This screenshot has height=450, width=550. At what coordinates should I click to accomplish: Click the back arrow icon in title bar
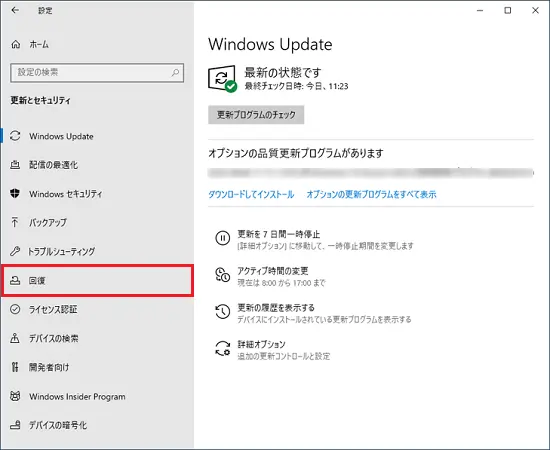click(15, 11)
